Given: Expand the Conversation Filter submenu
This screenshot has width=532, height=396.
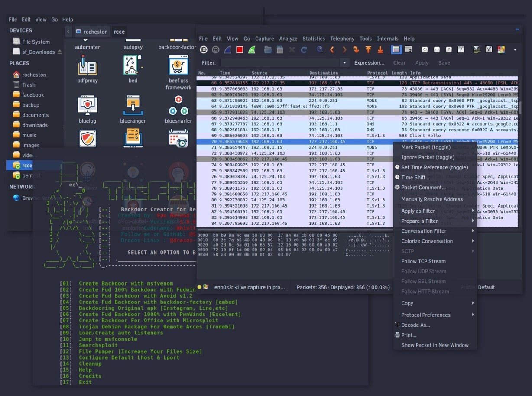Looking at the screenshot, I should [x=435, y=231].
